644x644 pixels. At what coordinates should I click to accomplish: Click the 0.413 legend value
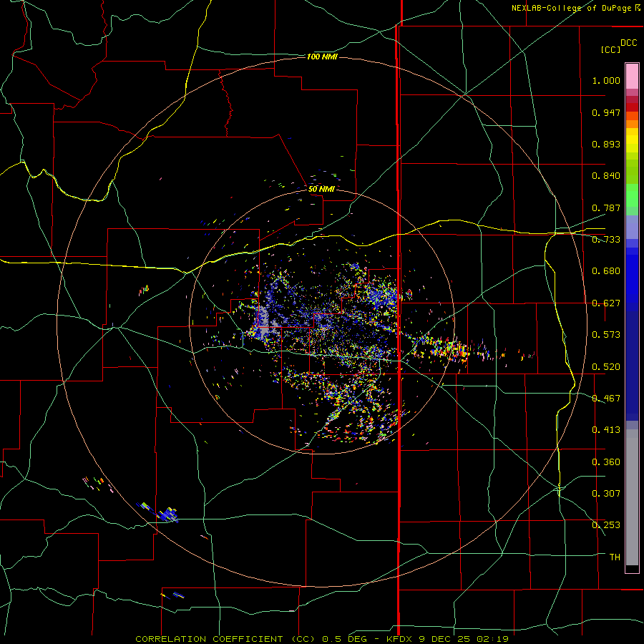(606, 430)
